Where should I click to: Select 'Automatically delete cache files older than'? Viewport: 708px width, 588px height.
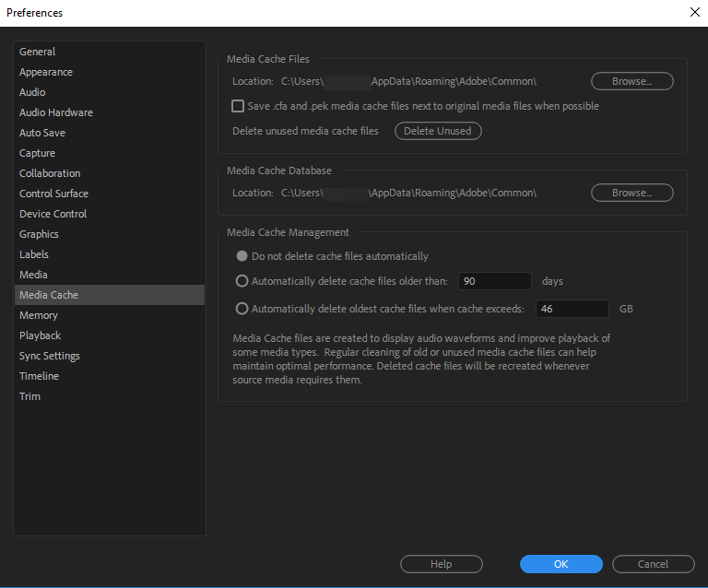242,281
